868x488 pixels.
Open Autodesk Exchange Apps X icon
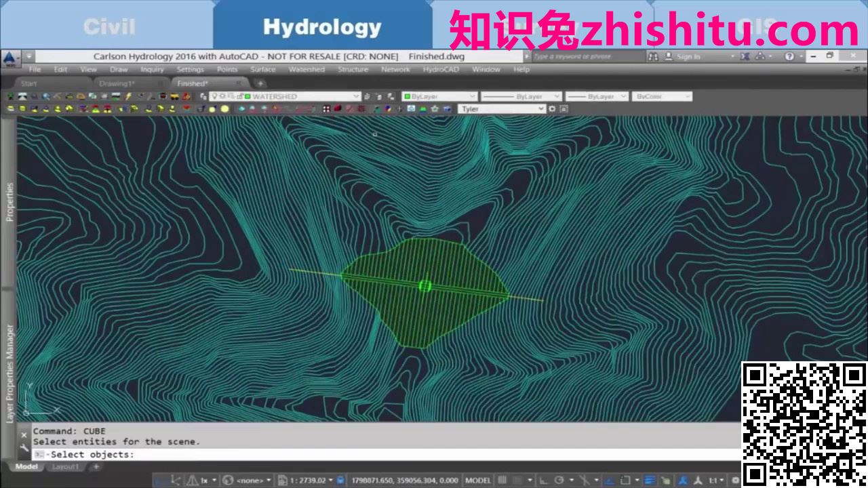click(745, 56)
